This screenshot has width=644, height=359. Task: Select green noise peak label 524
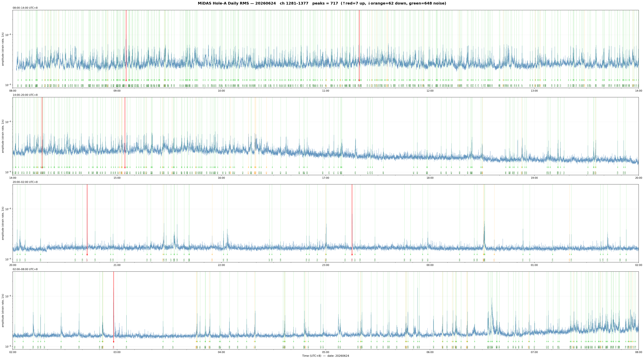pos(41,260)
